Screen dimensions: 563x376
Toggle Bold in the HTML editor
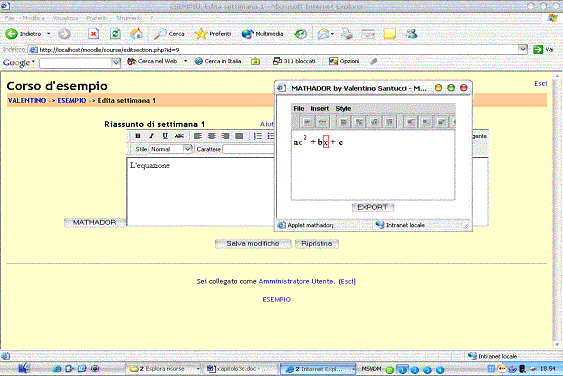(x=138, y=136)
